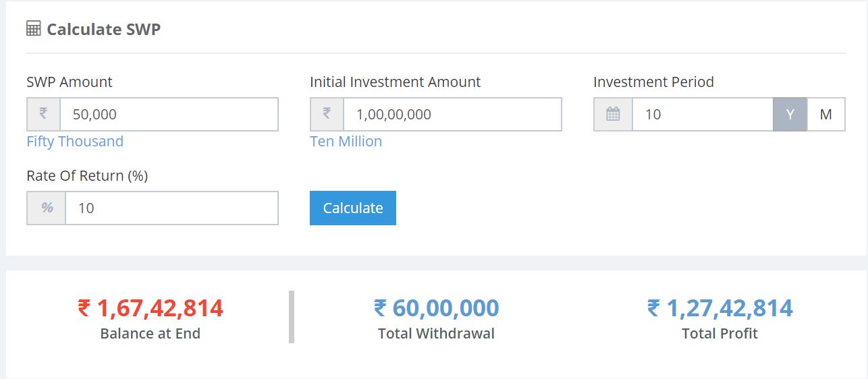Focus the Rate Of Return input field
The image size is (868, 379).
171,208
